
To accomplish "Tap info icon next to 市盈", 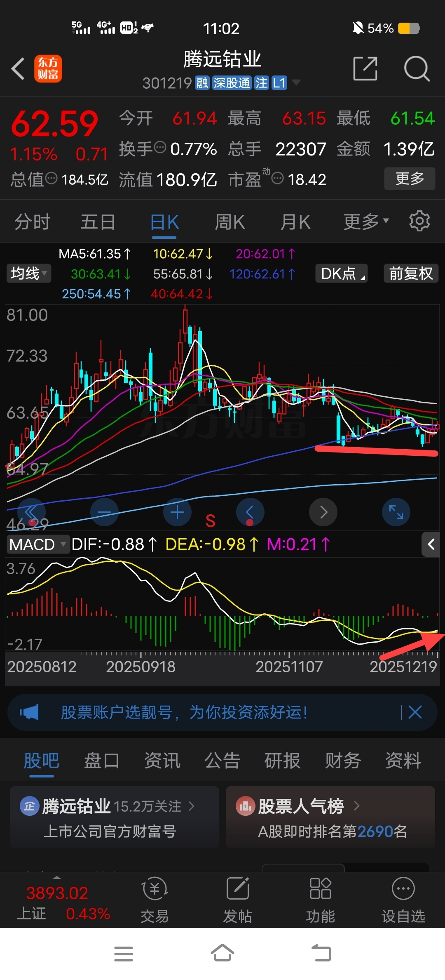I will [x=278, y=178].
